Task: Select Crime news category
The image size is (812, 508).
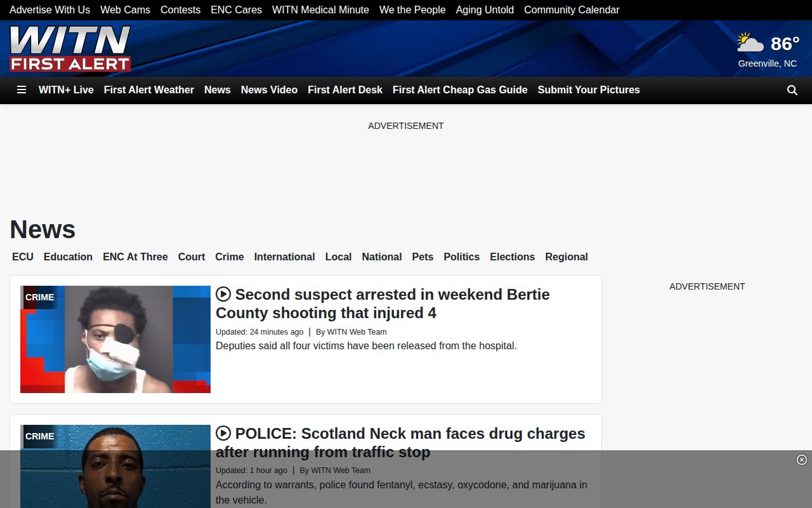Action: pos(230,257)
